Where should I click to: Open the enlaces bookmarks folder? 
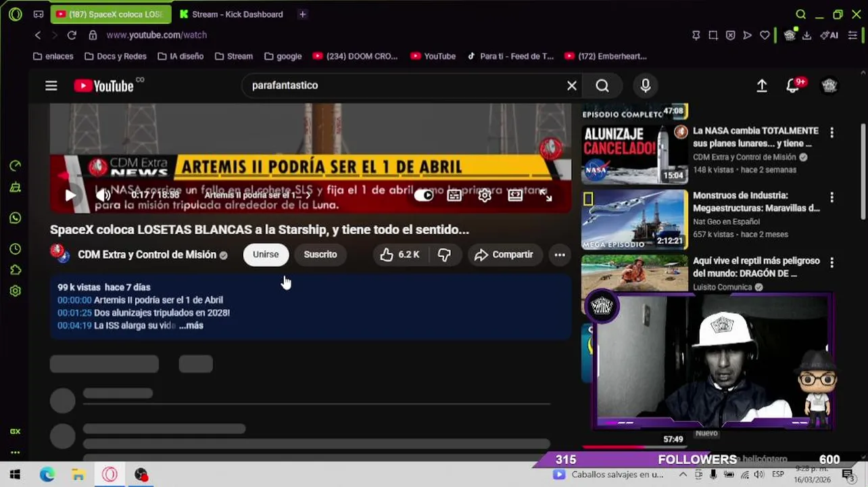[53, 56]
